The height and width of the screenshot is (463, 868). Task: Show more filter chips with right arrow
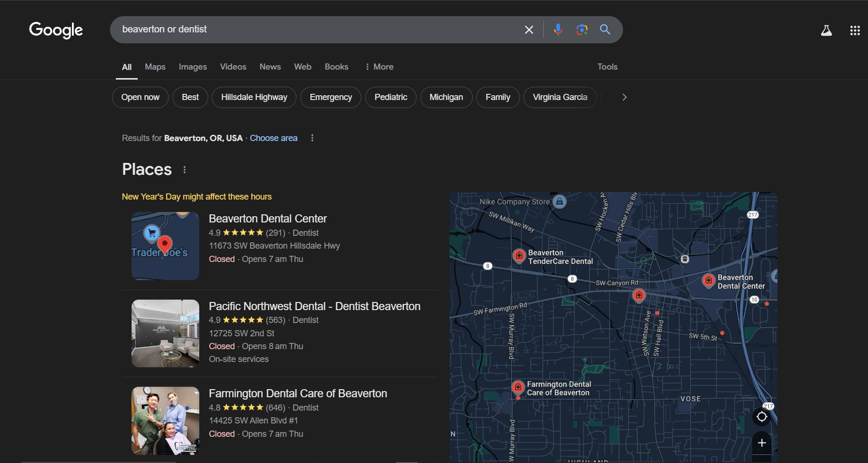[624, 97]
